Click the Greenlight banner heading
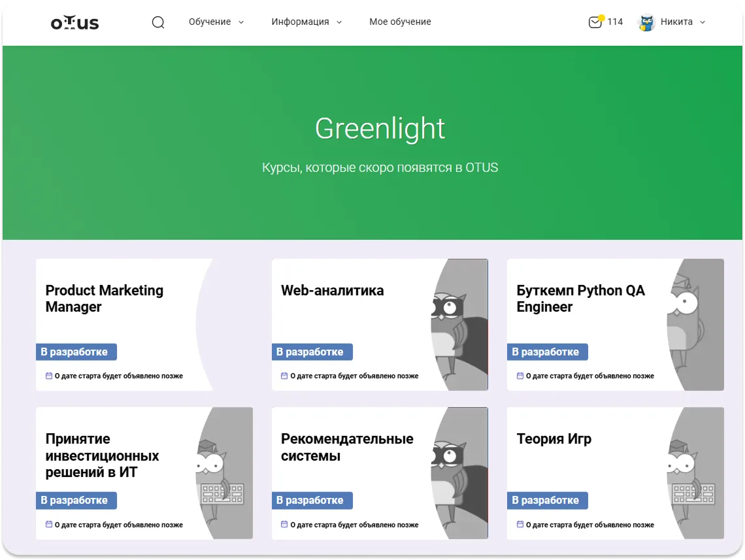 (x=380, y=129)
